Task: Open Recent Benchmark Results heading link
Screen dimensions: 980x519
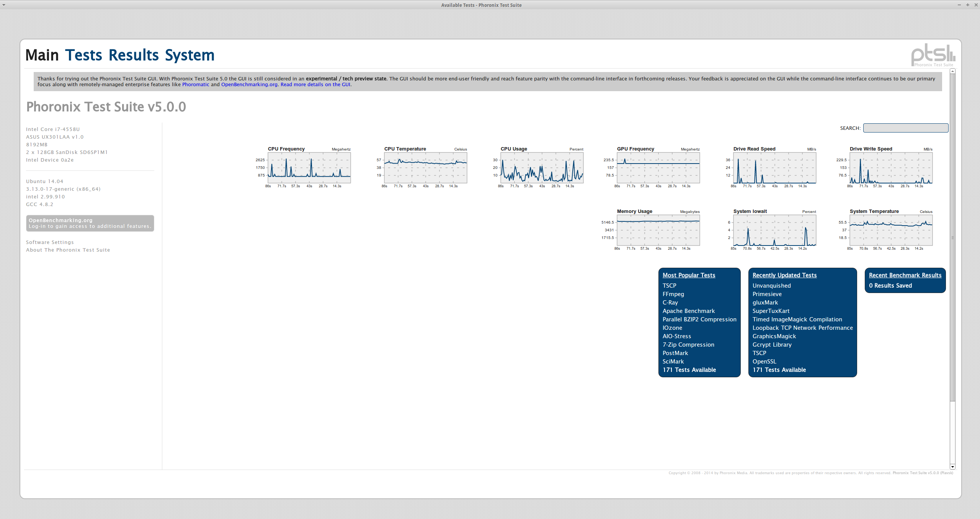Action: (905, 275)
